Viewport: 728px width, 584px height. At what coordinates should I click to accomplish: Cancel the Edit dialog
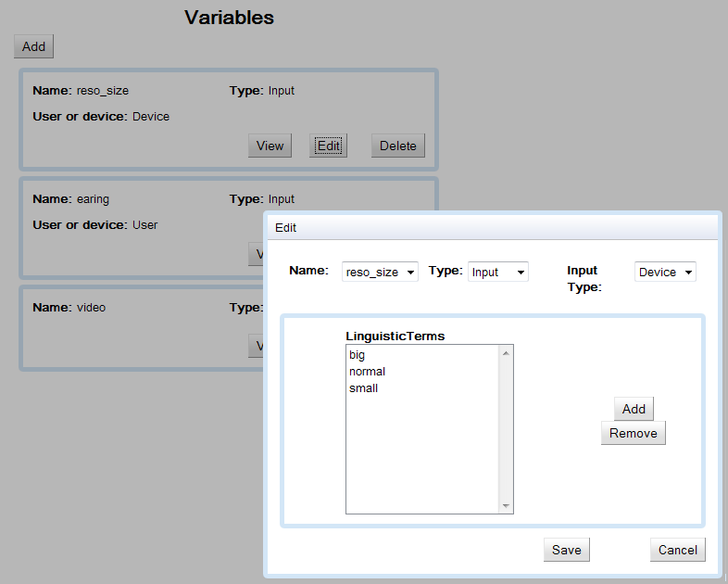pyautogui.click(x=677, y=550)
